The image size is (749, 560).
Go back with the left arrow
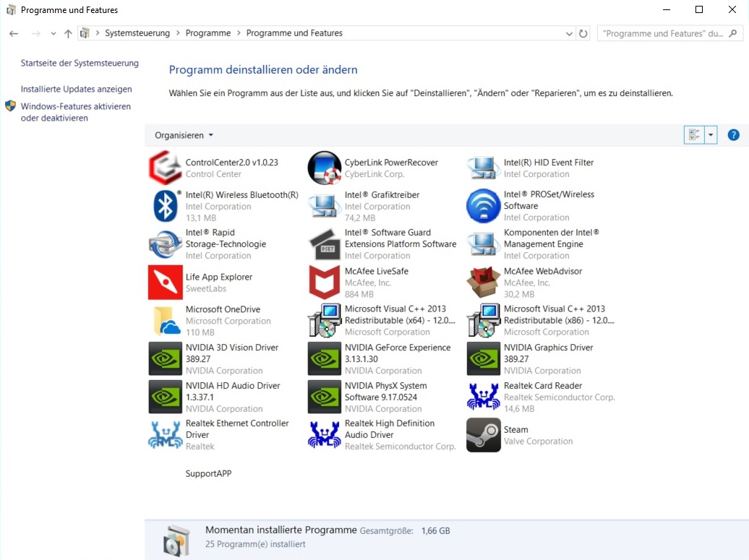click(x=14, y=33)
